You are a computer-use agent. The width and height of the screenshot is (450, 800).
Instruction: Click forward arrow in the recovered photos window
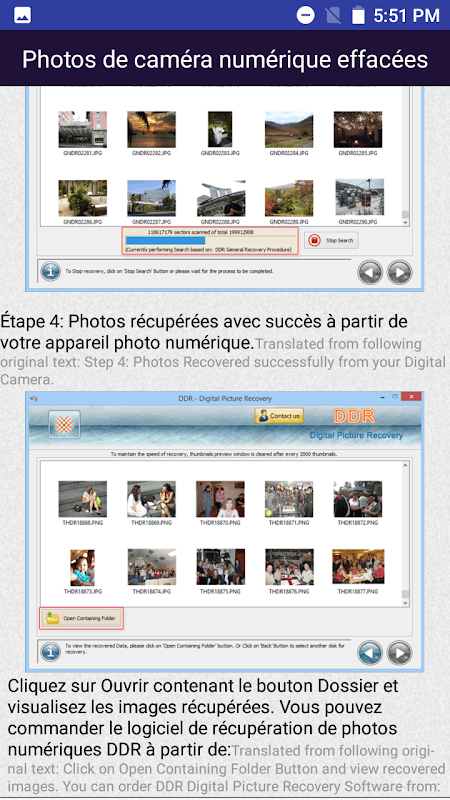tap(399, 653)
